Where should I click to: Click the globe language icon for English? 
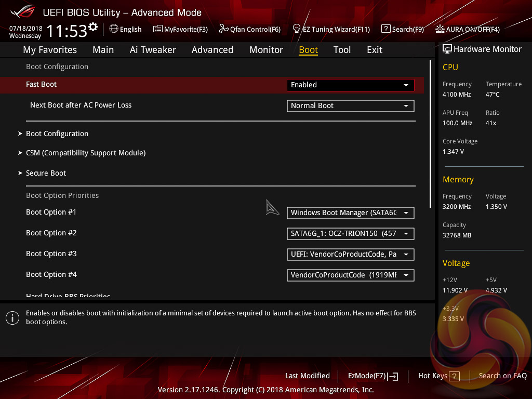[114, 29]
